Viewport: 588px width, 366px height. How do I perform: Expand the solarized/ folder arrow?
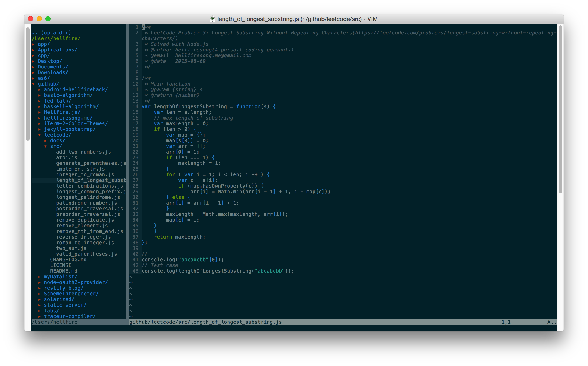[x=39, y=299]
